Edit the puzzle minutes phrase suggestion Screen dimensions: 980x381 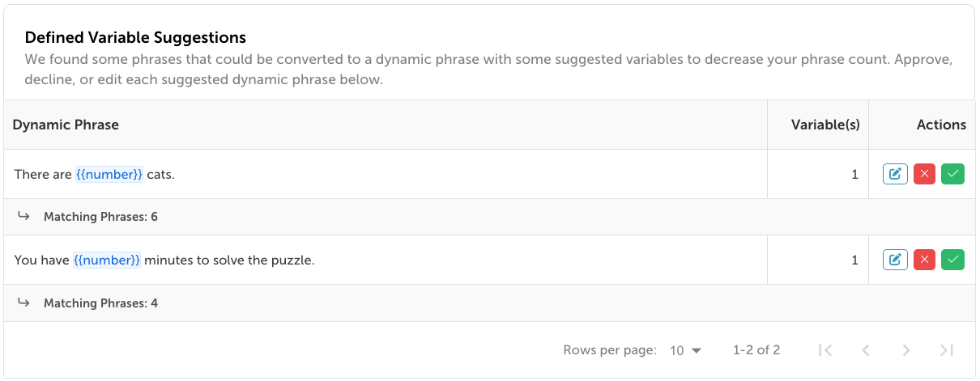click(895, 260)
